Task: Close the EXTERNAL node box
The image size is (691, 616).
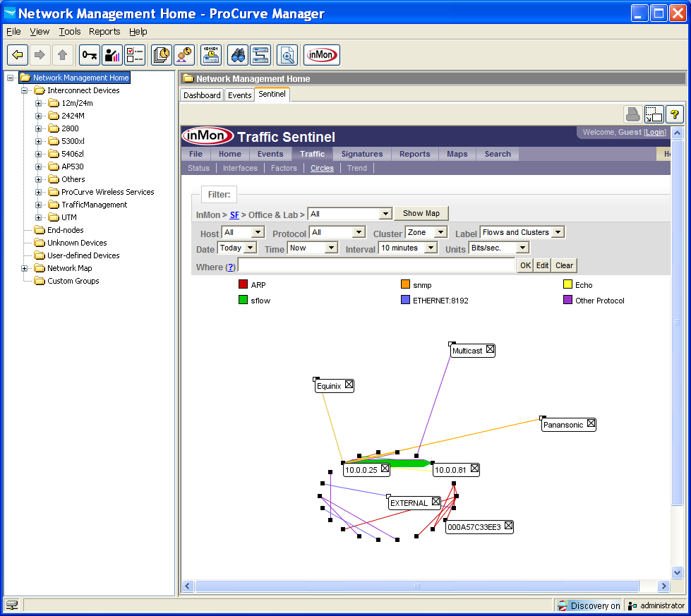Action: click(435, 502)
